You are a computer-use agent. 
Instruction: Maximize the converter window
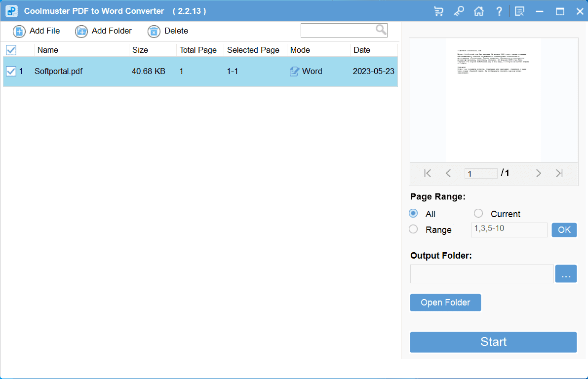coord(560,11)
